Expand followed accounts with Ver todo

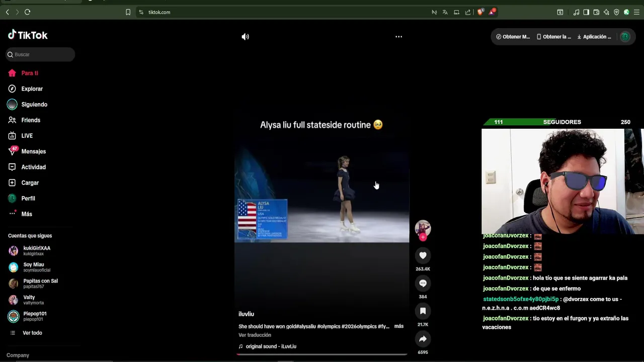tap(26, 333)
